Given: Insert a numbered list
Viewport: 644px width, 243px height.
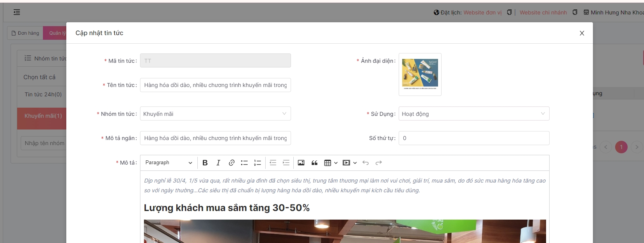Looking at the screenshot, I should point(257,163).
